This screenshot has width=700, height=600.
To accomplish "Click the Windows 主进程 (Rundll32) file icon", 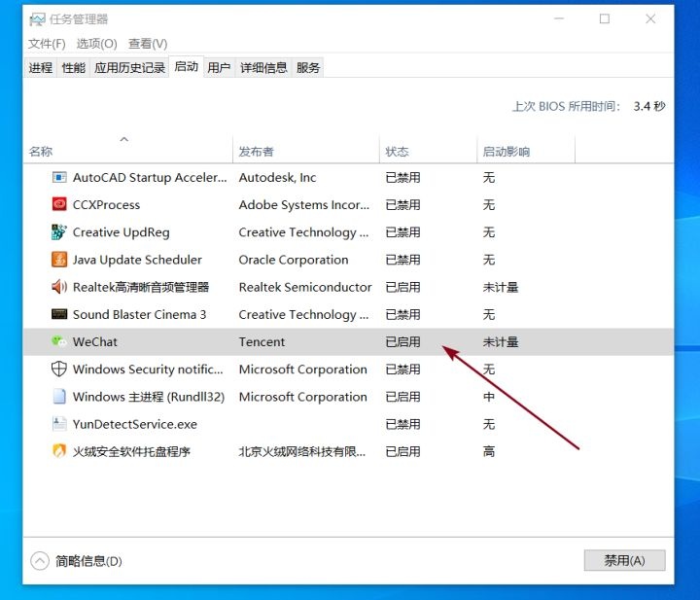I will 59,397.
